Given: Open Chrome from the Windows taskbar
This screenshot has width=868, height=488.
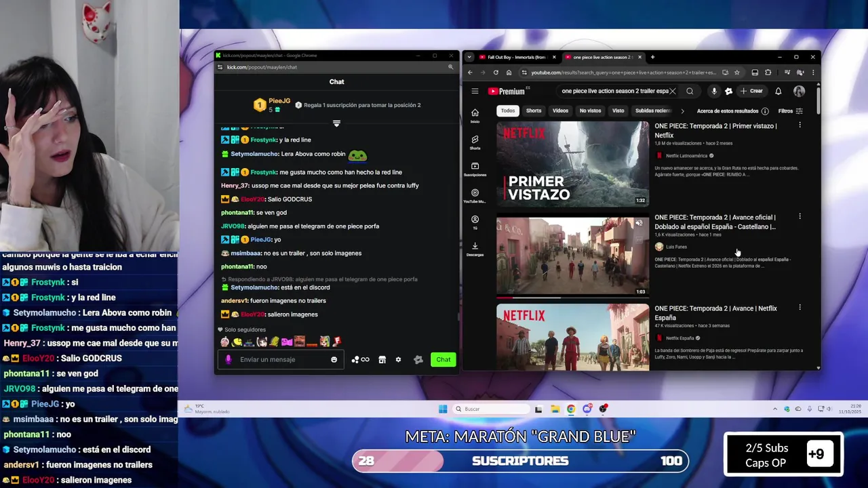Looking at the screenshot, I should (571, 409).
